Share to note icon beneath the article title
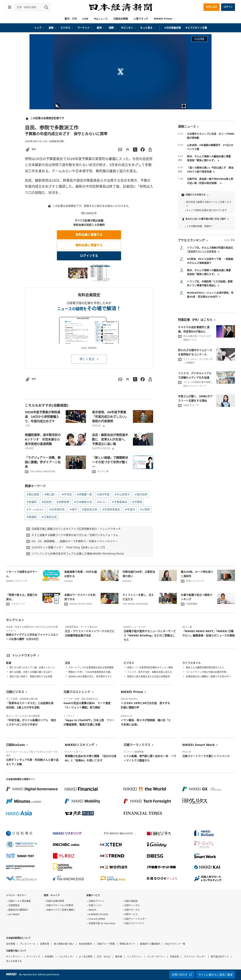Viewport: 241px width, 980px height. 127,150
